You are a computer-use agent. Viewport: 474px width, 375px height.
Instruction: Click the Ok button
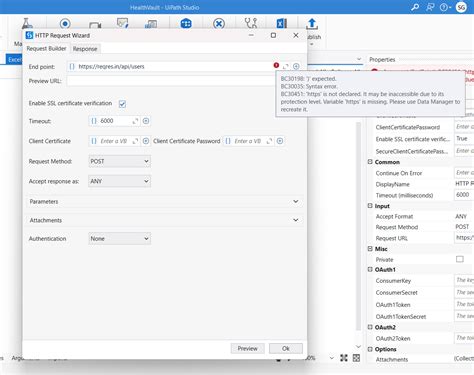286,349
